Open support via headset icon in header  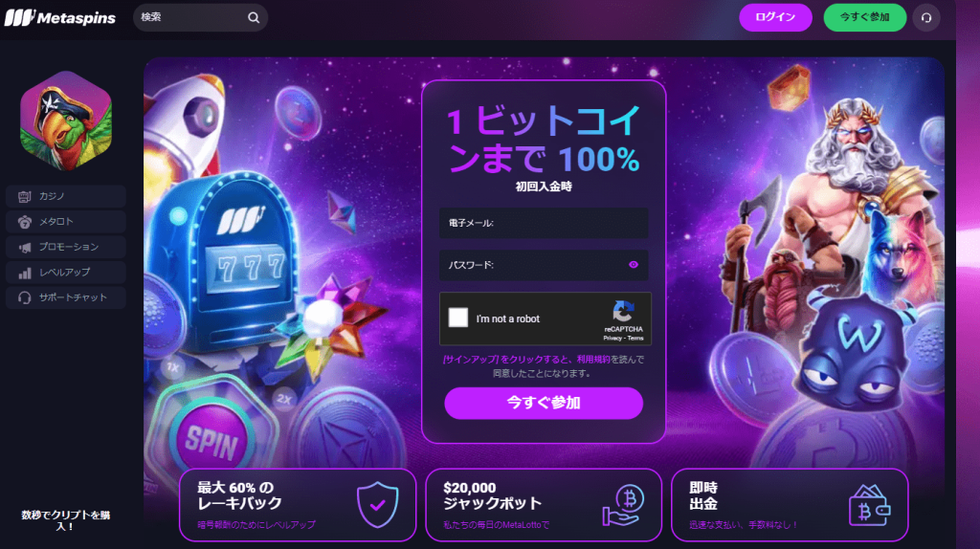[926, 17]
